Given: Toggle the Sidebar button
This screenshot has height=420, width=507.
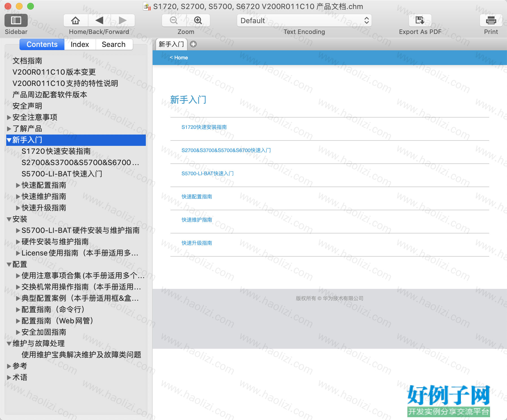Looking at the screenshot, I should pyautogui.click(x=16, y=20).
